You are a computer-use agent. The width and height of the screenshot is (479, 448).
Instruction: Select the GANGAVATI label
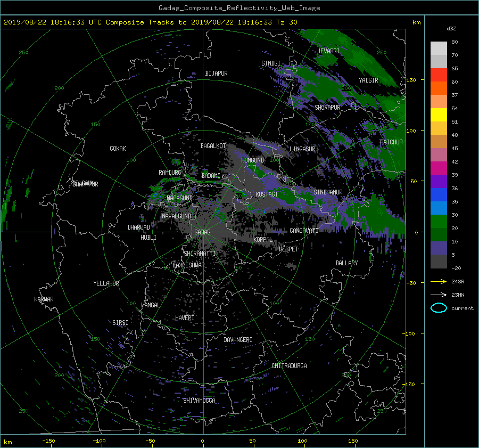tap(304, 231)
